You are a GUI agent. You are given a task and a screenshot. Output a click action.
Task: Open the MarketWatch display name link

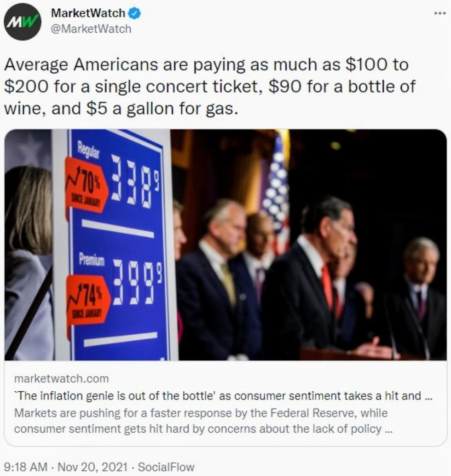pyautogui.click(x=88, y=14)
